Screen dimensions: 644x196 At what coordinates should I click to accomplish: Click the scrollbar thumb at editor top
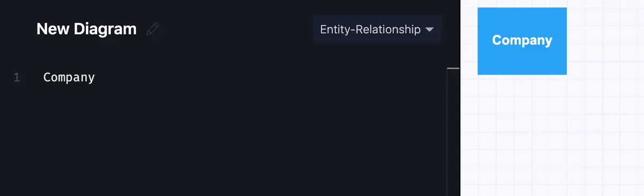pyautogui.click(x=453, y=69)
